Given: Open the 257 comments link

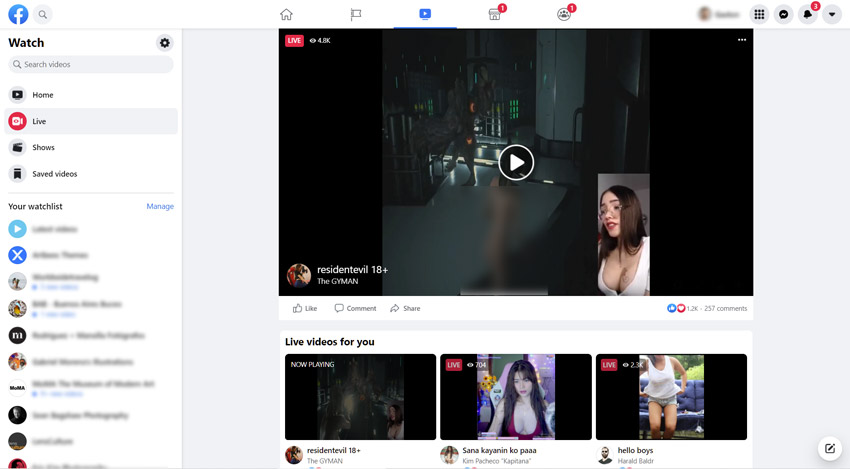Looking at the screenshot, I should (725, 308).
